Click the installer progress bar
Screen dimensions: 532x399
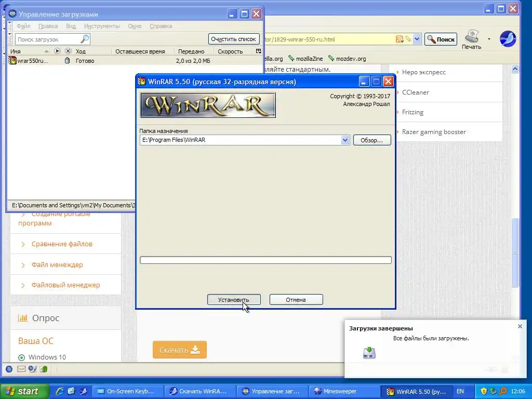pos(265,260)
